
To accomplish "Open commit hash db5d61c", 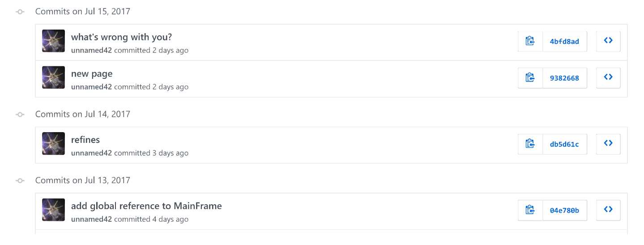I will pos(564,144).
